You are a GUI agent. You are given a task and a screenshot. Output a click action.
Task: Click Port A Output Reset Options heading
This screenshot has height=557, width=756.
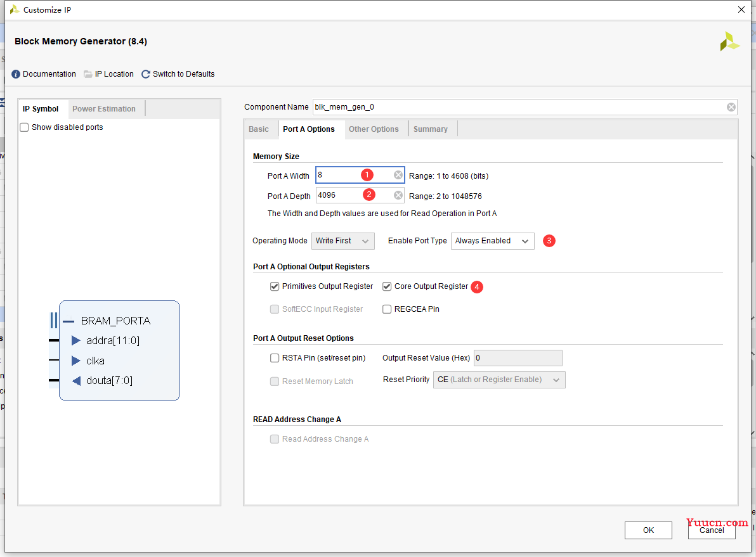click(303, 338)
